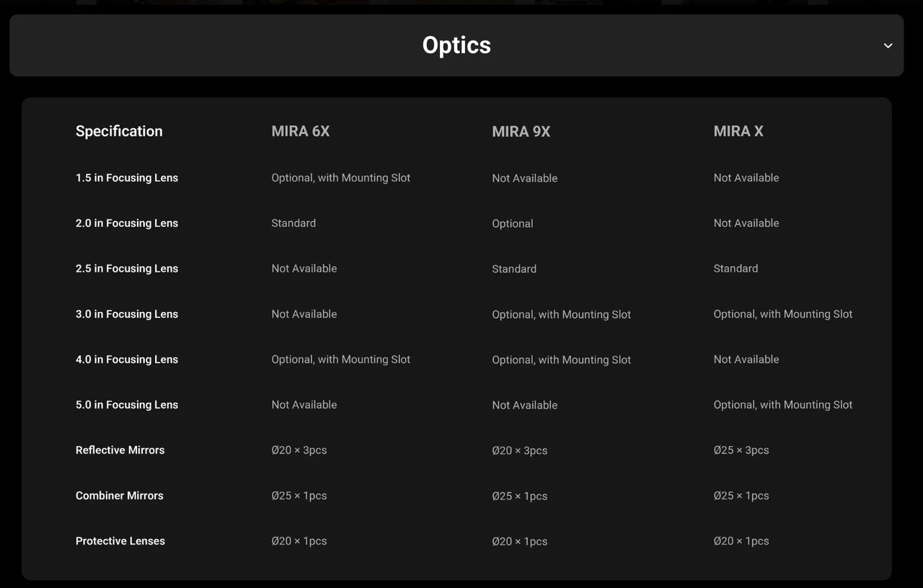Click MIRA 6X Reflective Mirrors value Ø20 × 3pcs
This screenshot has height=588, width=923.
click(x=299, y=450)
